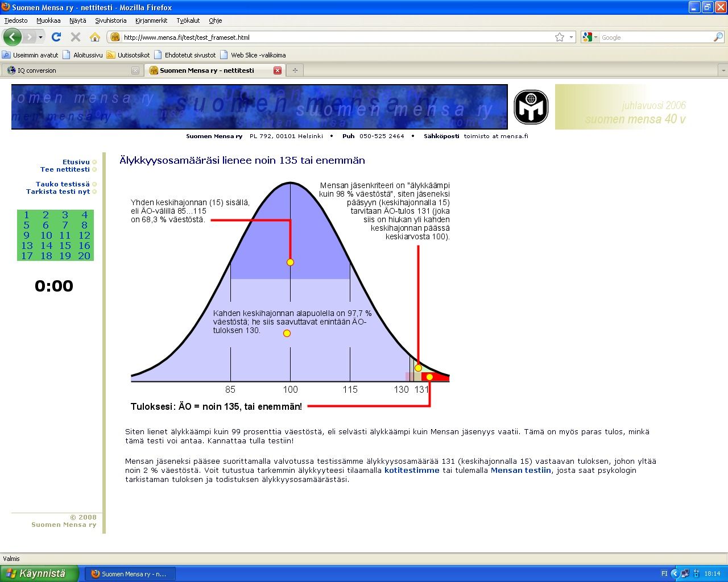Open the back/forward history dropdown arrow
This screenshot has width=728, height=582.
click(x=40, y=37)
